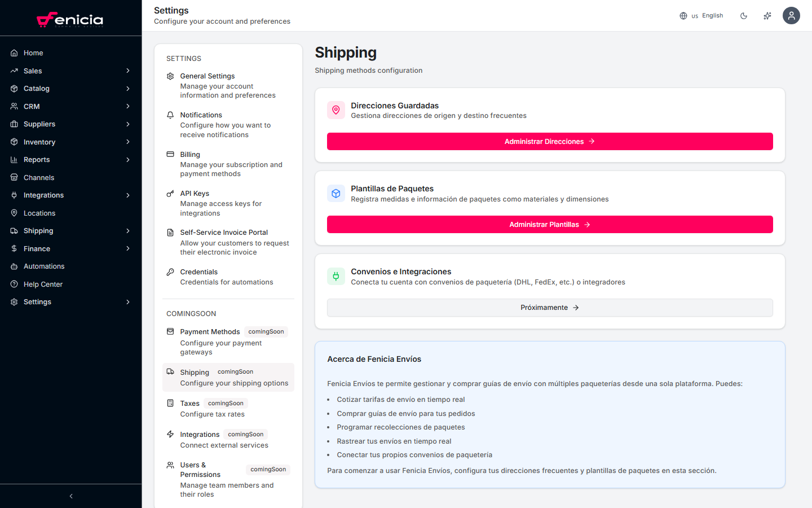Select Taxes under the ComingSoon section
This screenshot has height=508, width=812.
click(188, 403)
